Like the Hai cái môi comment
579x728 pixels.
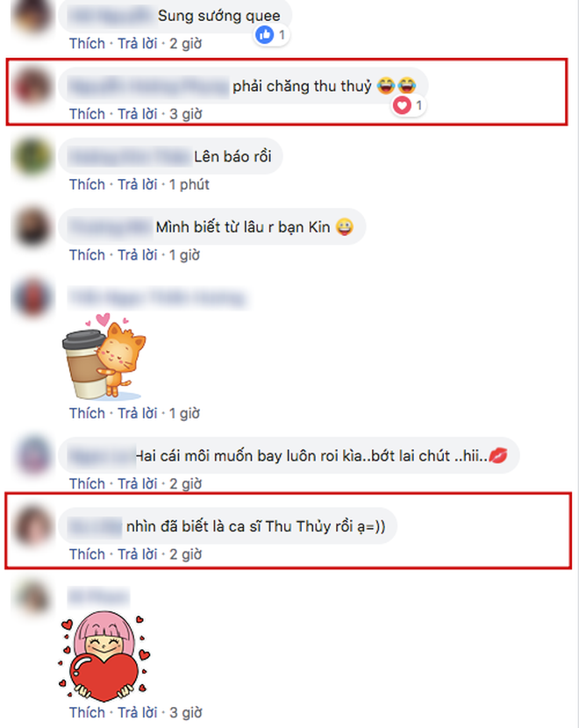pyautogui.click(x=88, y=484)
